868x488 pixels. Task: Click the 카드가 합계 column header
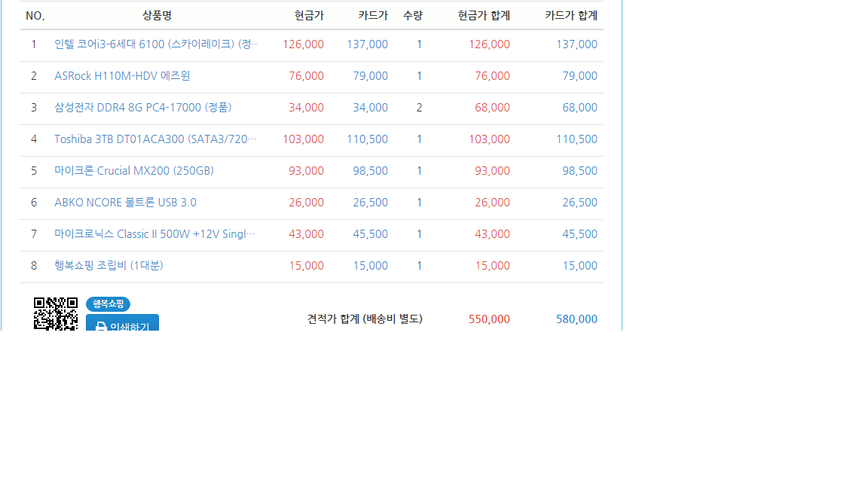(570, 16)
